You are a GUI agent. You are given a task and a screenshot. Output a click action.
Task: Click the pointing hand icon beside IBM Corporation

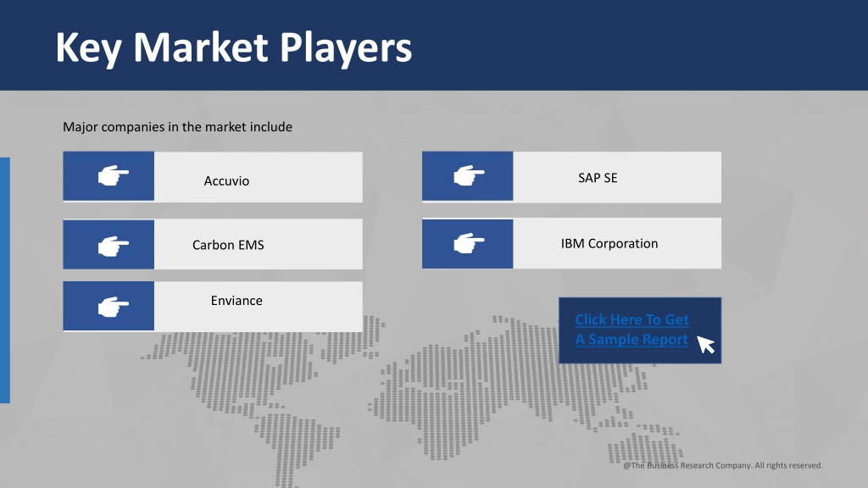click(x=469, y=243)
